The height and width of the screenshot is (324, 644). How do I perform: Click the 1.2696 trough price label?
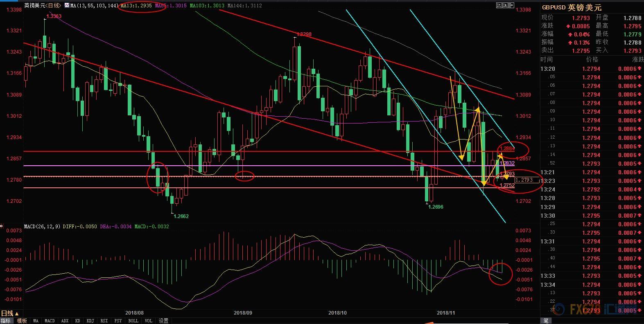click(436, 207)
